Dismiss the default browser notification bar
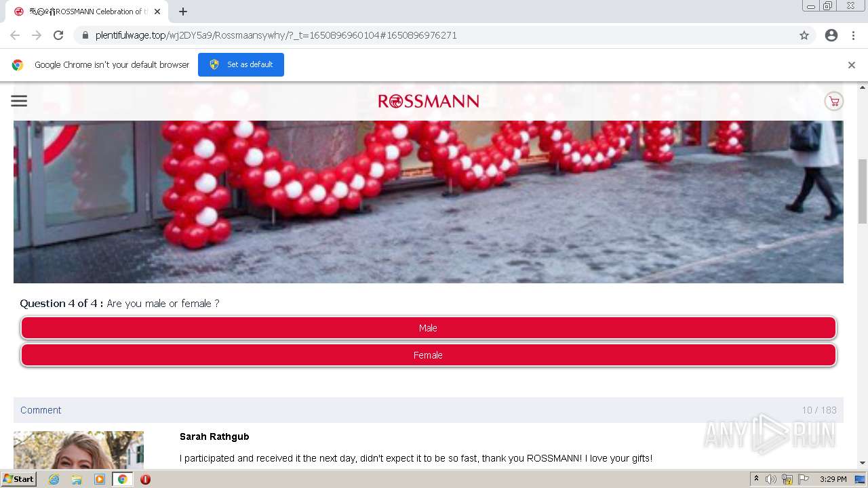The height and width of the screenshot is (488, 868). (x=852, y=65)
